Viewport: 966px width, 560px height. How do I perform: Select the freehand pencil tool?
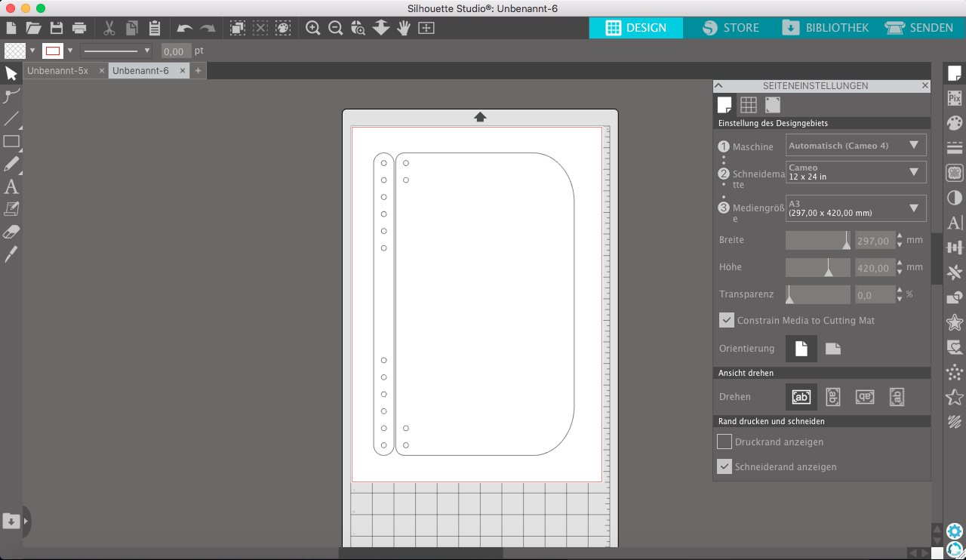point(11,164)
